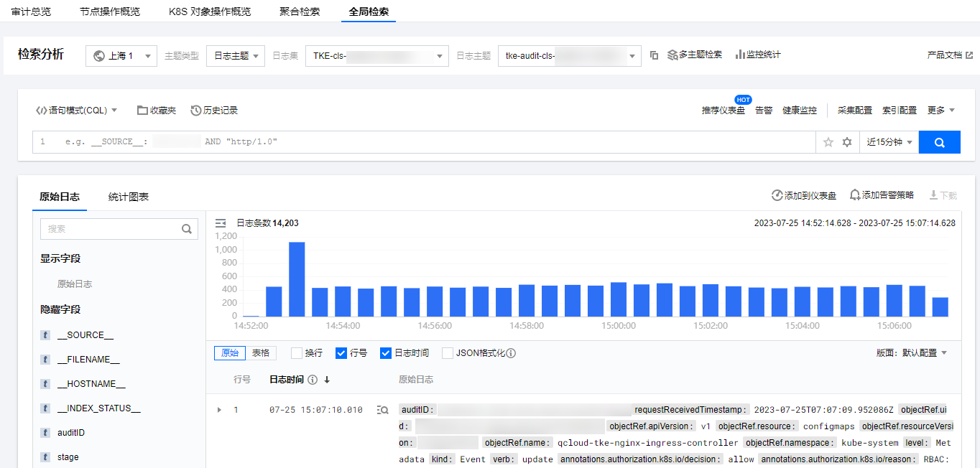
Task: Click the __INDEX_STATUS__ hidden field
Action: 99,408
